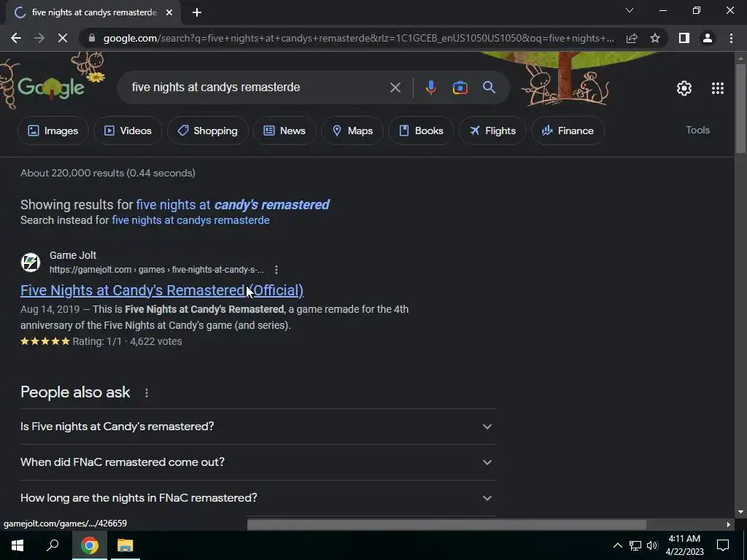Share this page icon in address bar
The width and height of the screenshot is (747, 560).
(x=632, y=38)
